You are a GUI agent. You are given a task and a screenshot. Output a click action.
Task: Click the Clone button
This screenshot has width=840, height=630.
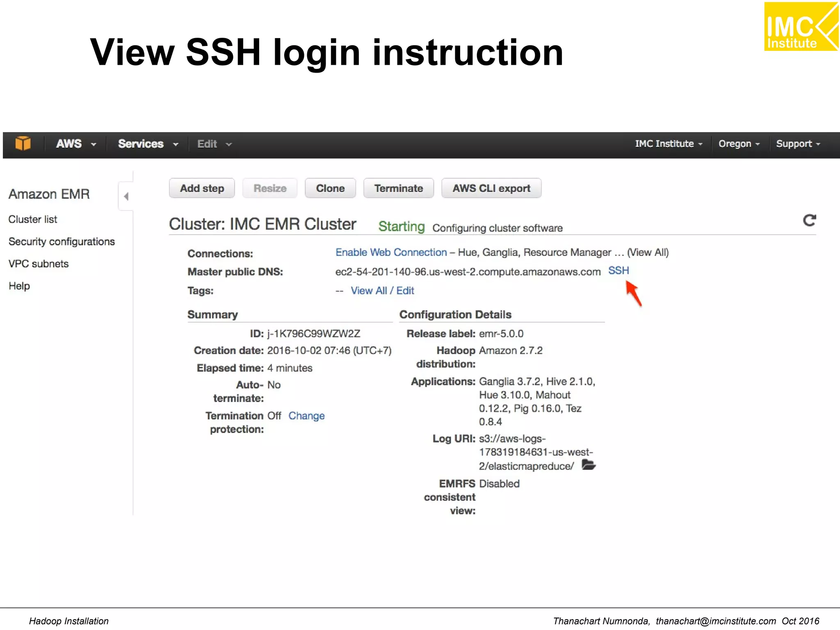click(330, 188)
